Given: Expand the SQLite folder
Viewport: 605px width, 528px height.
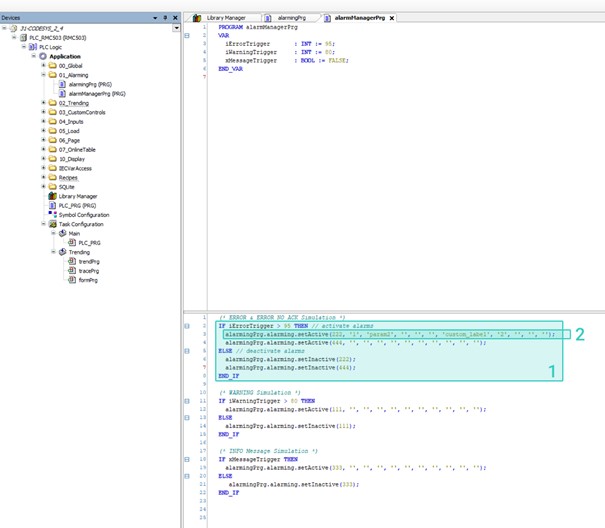Looking at the screenshot, I should 43,187.
